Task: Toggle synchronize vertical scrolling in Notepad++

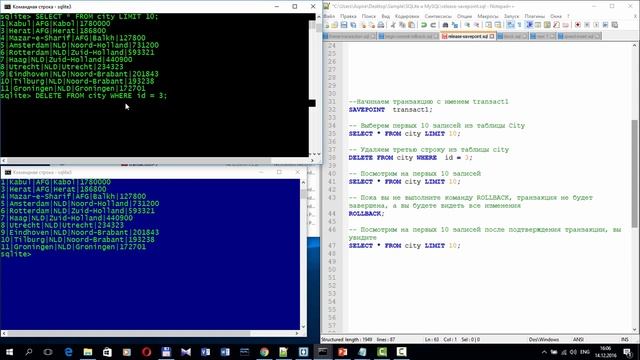Action: coord(490,25)
